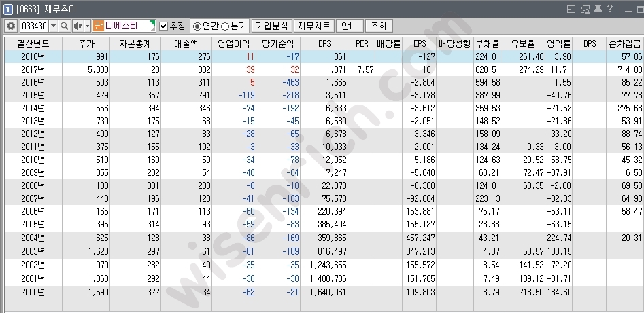Click BPS value 122,878 in 2008 row
The width and height of the screenshot is (644, 313).
[x=333, y=185]
